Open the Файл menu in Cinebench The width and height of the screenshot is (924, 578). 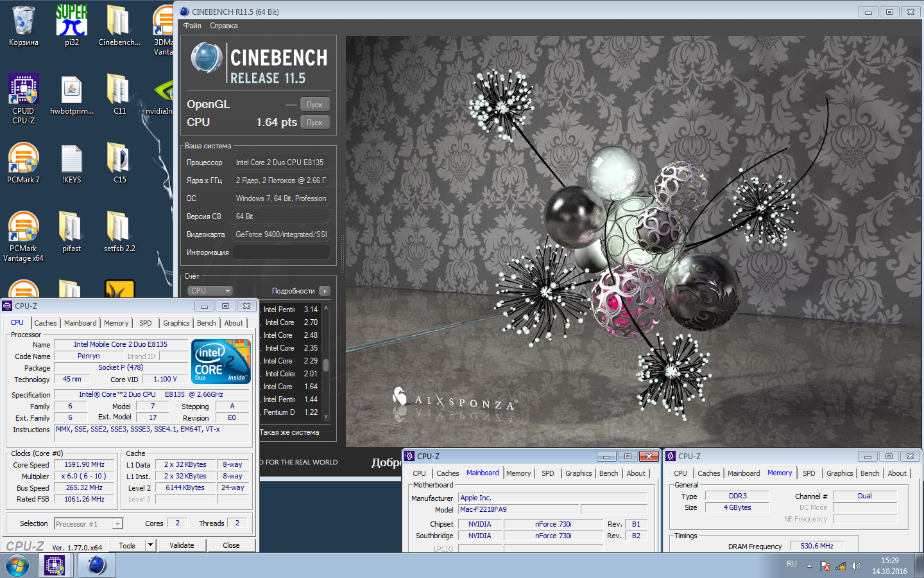(x=192, y=26)
